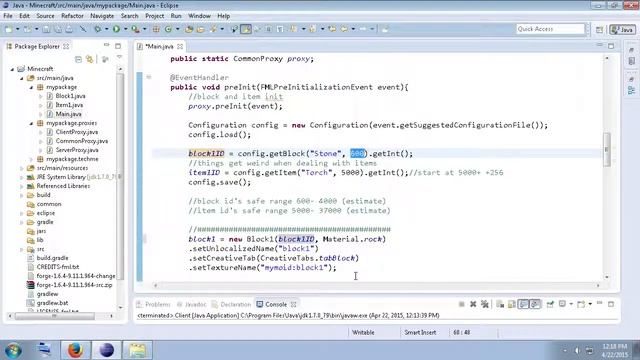Click the Quick Access search field
This screenshot has width=640, height=360.
click(x=550, y=29)
